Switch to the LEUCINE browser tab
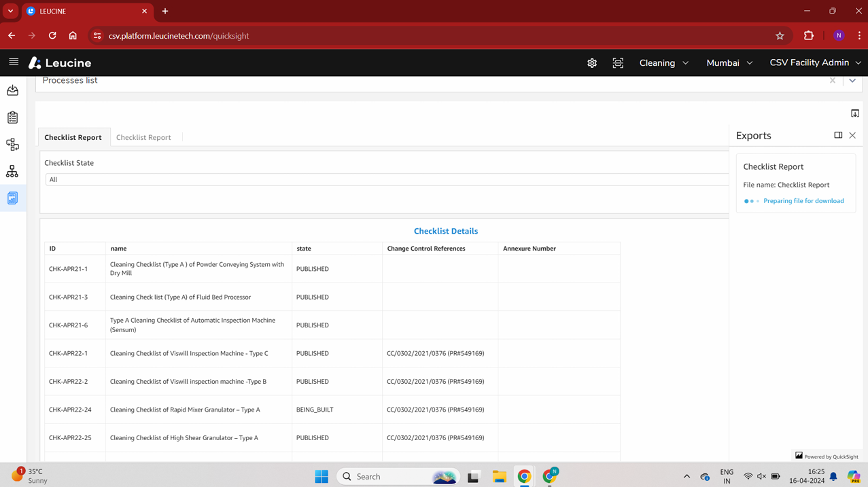868x487 pixels. (87, 12)
